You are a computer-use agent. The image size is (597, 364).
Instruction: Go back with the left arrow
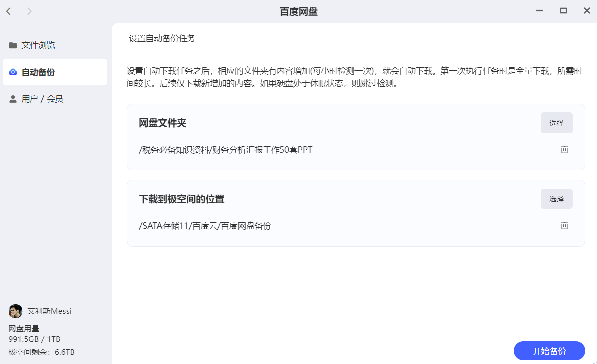tap(9, 11)
